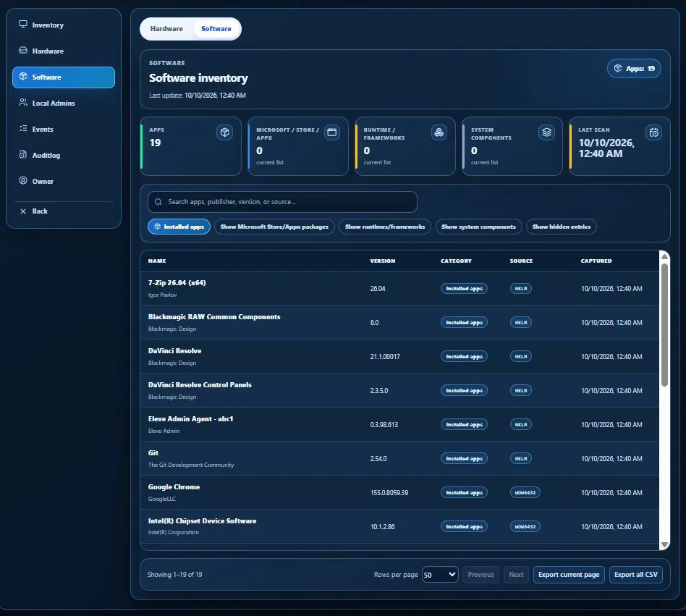Click the Apps: 19 badge

tap(634, 68)
